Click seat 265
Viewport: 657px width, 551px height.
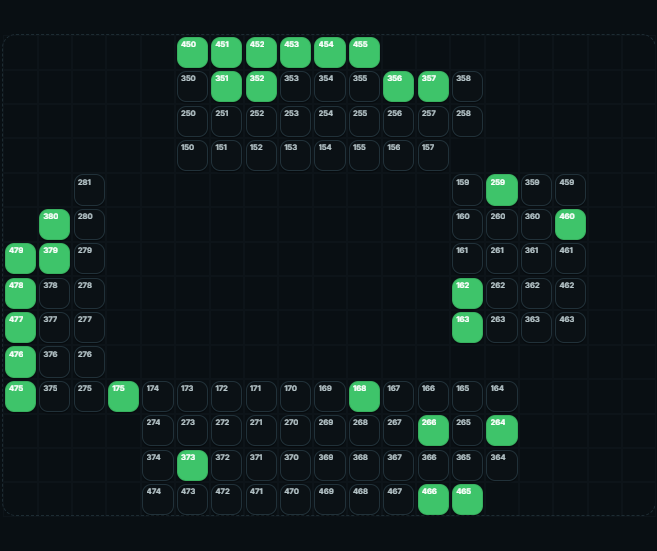pyautogui.click(x=467, y=431)
